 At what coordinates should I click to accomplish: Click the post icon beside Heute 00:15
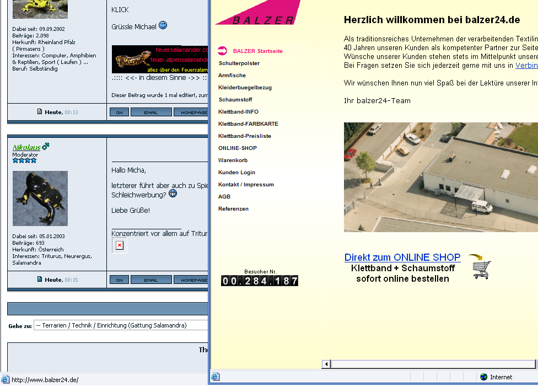40,280
